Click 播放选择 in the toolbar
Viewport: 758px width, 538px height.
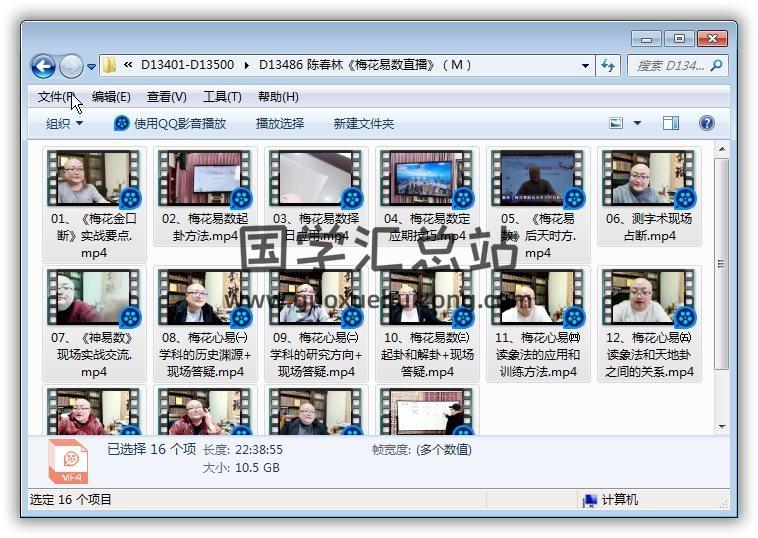point(280,124)
